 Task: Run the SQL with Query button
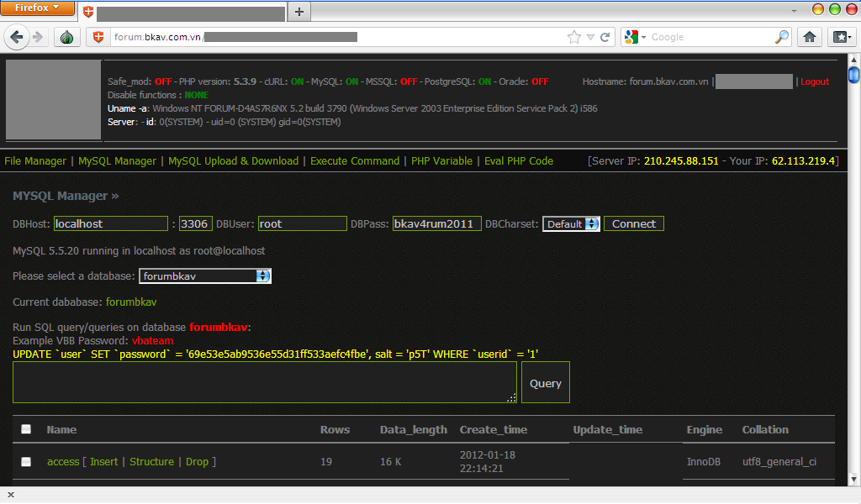pyautogui.click(x=545, y=382)
